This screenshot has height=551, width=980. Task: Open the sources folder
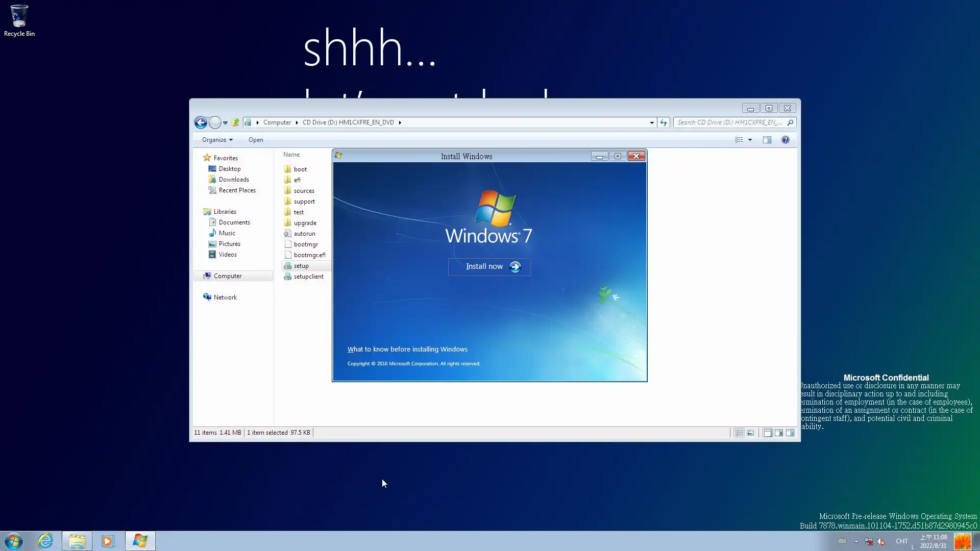304,191
